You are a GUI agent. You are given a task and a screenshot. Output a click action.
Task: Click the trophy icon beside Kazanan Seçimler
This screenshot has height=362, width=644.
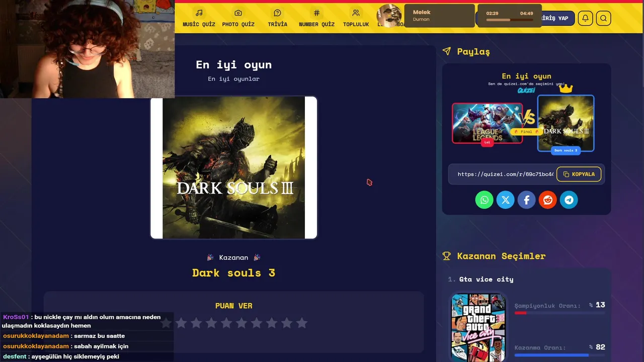(x=446, y=256)
